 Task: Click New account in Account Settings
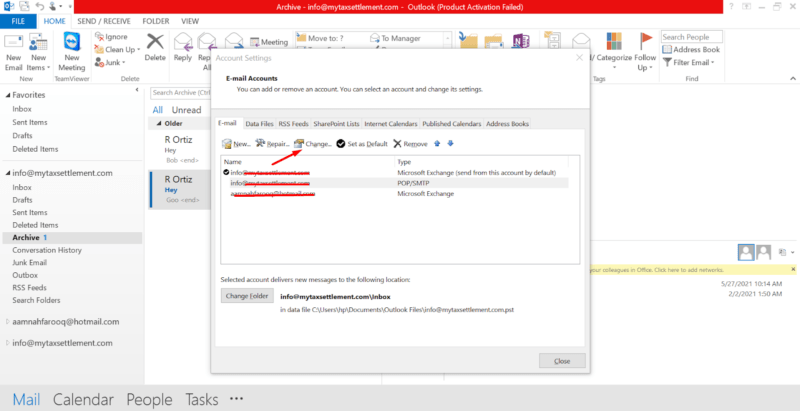(x=236, y=144)
